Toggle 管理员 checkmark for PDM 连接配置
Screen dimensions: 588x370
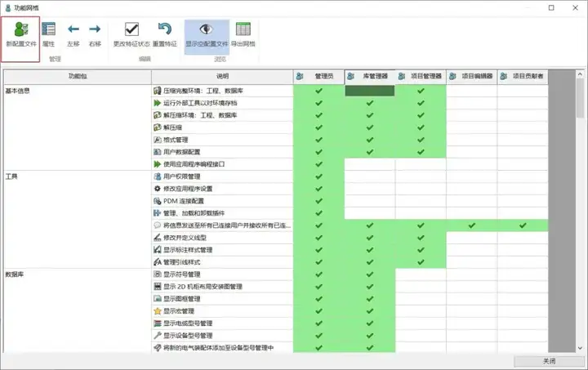click(x=318, y=201)
